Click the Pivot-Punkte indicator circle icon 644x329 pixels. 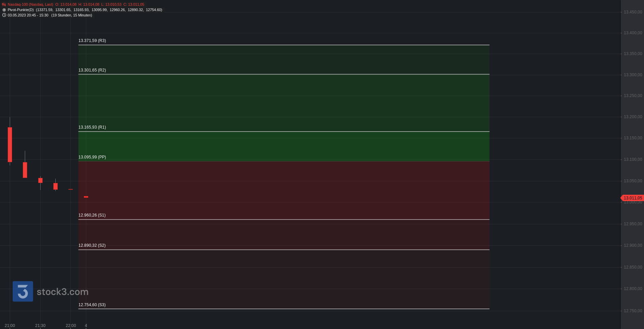tap(4, 10)
